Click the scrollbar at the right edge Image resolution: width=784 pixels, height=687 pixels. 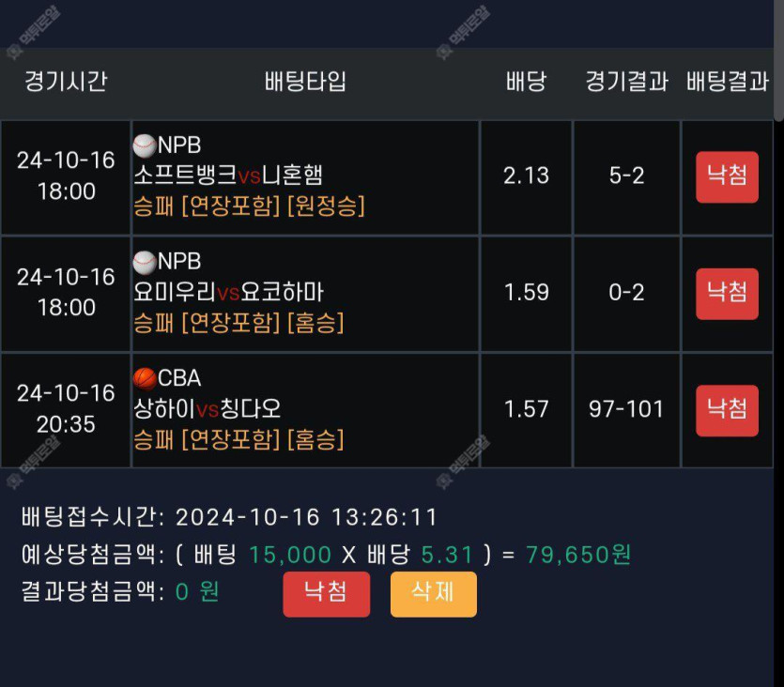click(779, 60)
